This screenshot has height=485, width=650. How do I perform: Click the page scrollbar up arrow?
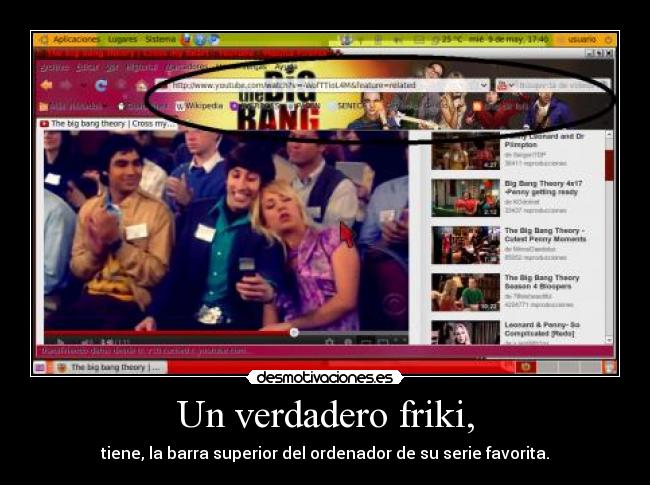tap(609, 134)
